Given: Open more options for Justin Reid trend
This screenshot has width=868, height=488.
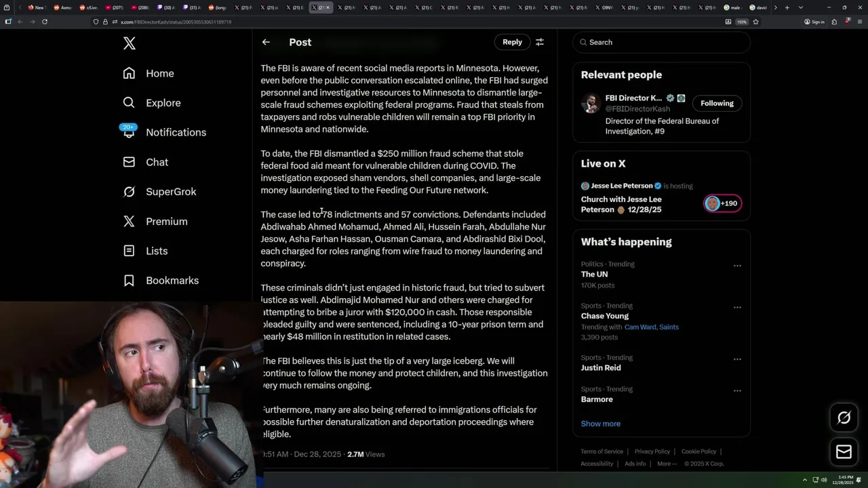Looking at the screenshot, I should [x=737, y=359].
